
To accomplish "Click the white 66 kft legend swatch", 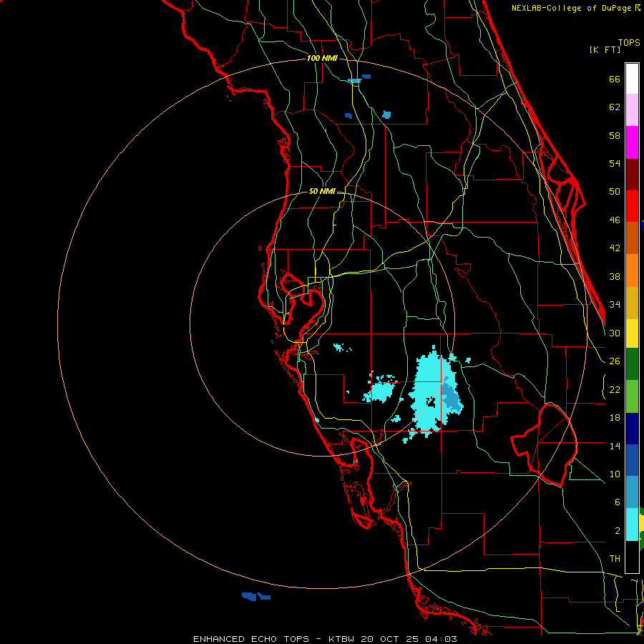I will pyautogui.click(x=632, y=79).
